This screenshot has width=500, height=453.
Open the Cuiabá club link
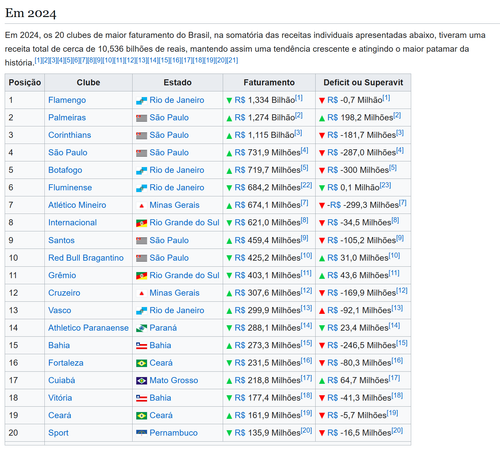pos(62,380)
